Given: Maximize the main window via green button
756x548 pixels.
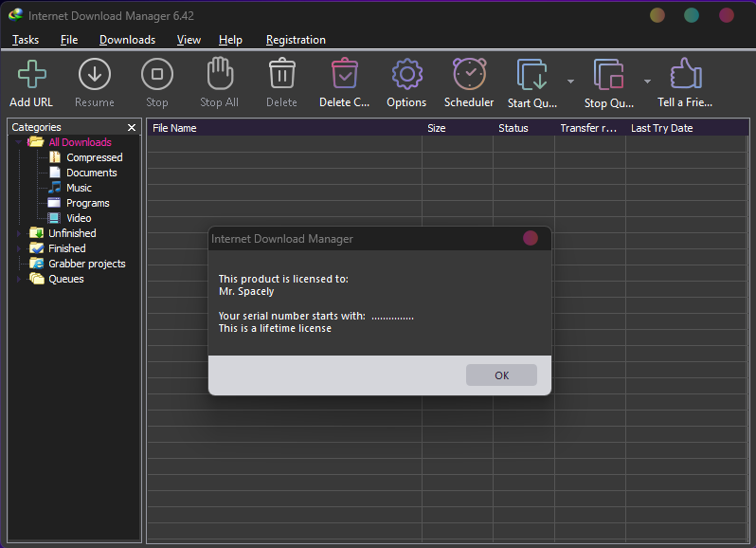Looking at the screenshot, I should tap(692, 15).
